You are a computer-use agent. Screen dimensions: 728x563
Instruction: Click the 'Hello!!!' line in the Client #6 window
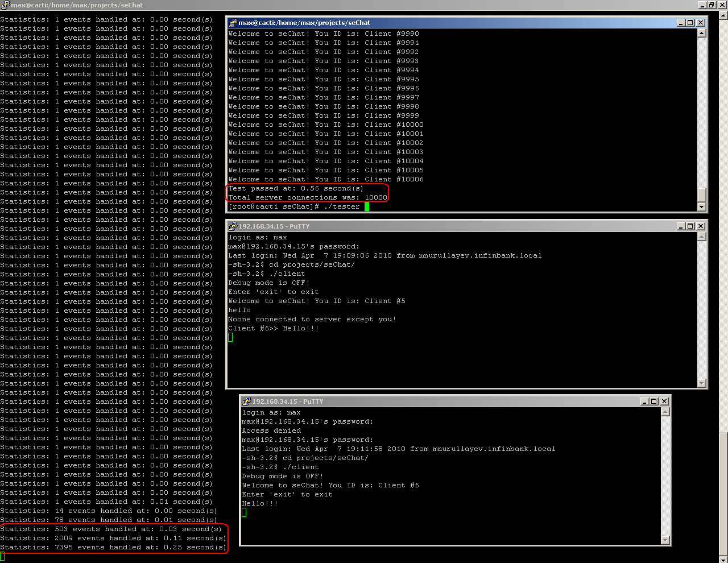point(260,503)
